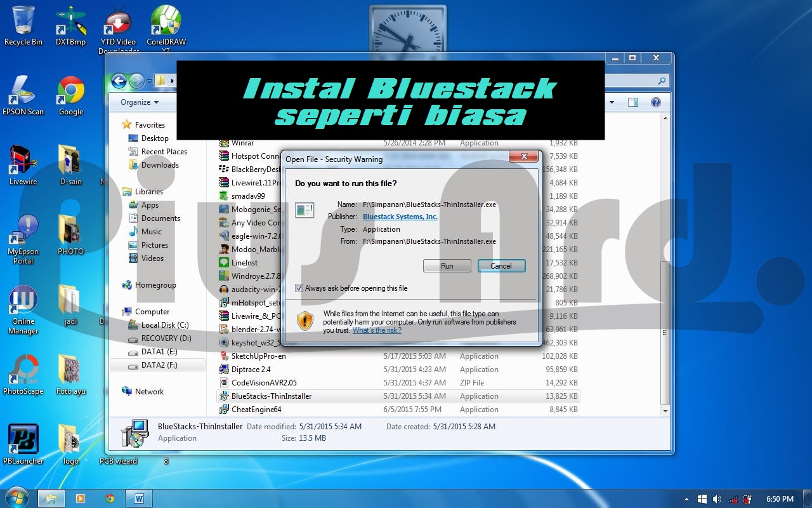Select Local Disk (C:) drive
The height and width of the screenshot is (508, 812).
pyautogui.click(x=165, y=325)
